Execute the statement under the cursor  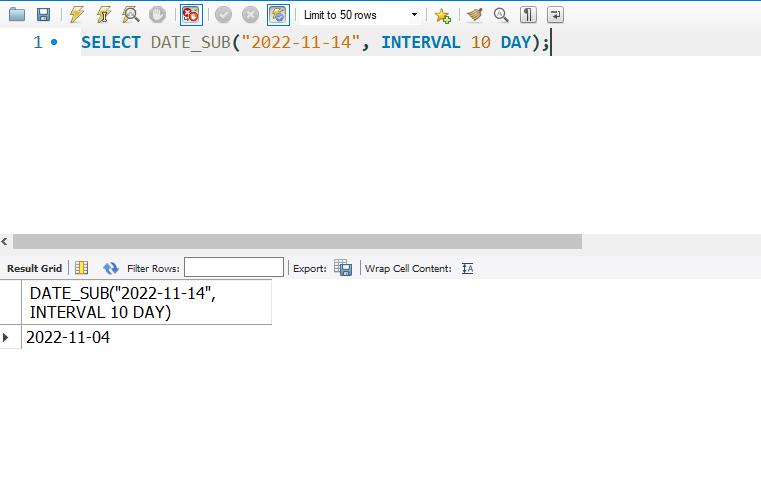click(x=103, y=15)
